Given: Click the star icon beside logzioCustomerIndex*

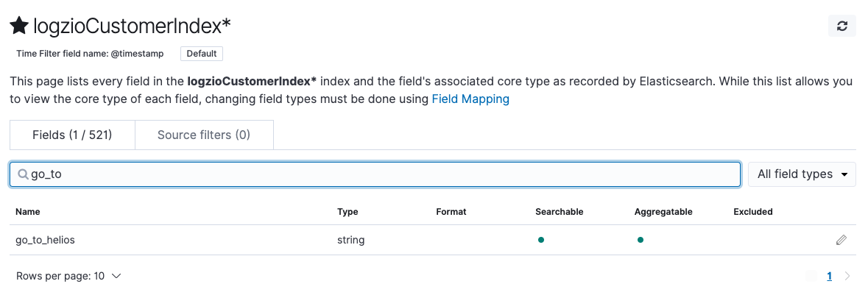Looking at the screenshot, I should (x=19, y=26).
